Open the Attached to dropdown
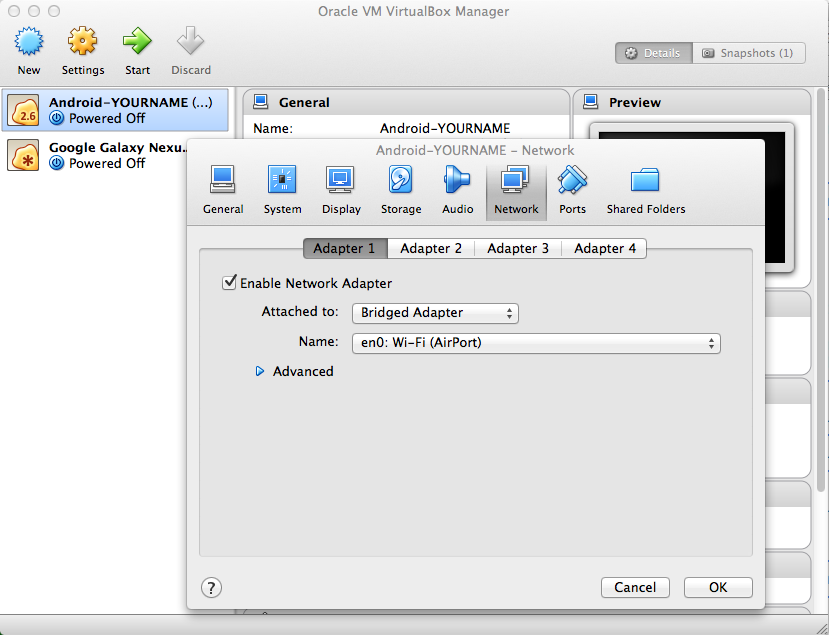Viewport: 829px width, 635px height. (435, 313)
